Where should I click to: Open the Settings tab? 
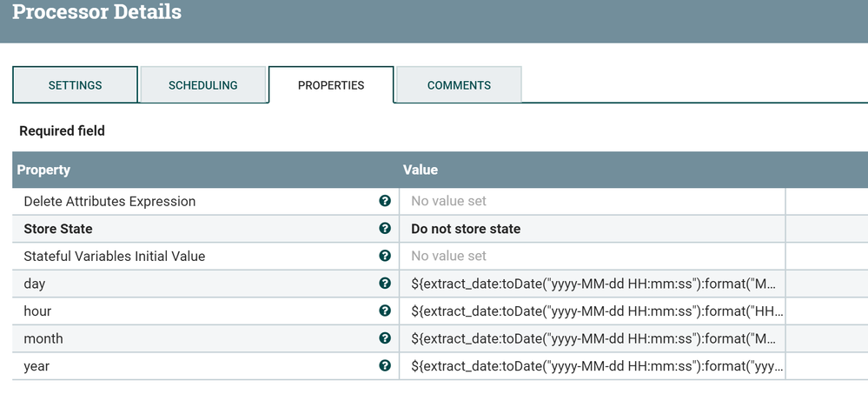(75, 85)
